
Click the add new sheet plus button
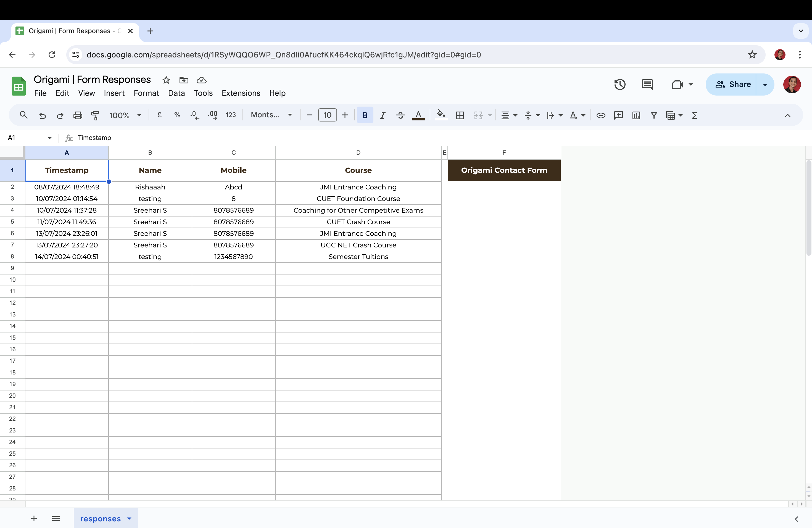coord(34,518)
